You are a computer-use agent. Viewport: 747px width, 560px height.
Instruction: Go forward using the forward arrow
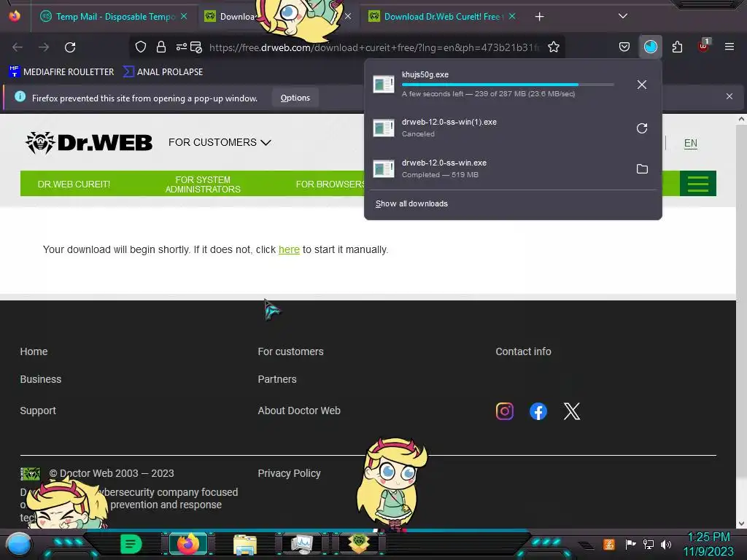click(x=44, y=47)
